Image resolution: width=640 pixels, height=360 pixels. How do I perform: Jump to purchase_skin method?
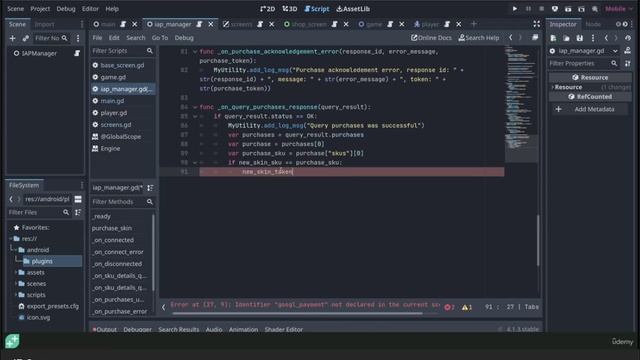(x=112, y=228)
